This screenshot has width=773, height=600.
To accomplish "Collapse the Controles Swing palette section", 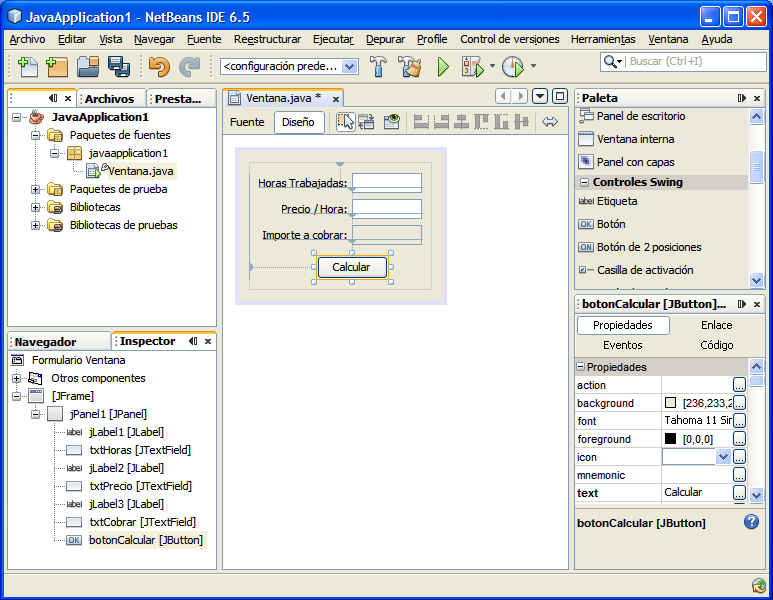I will click(584, 182).
